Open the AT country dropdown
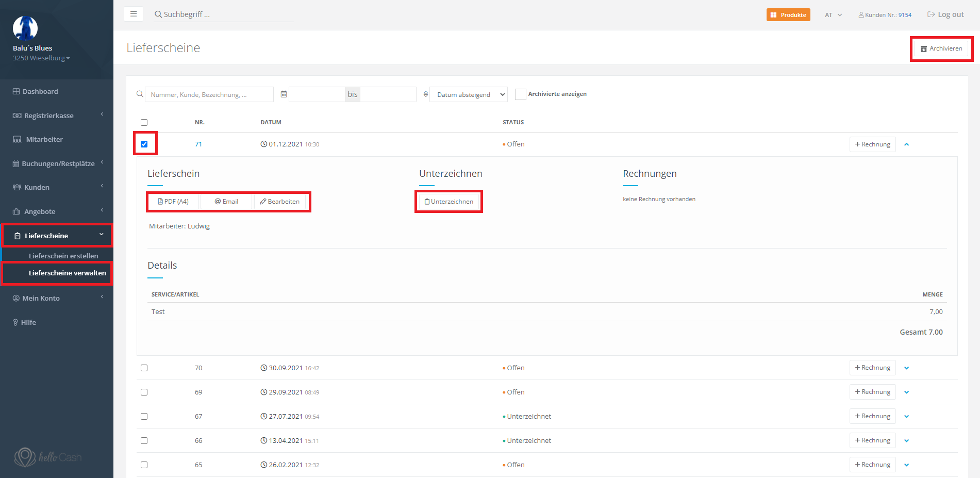Viewport: 980px width, 478px height. coord(833,15)
